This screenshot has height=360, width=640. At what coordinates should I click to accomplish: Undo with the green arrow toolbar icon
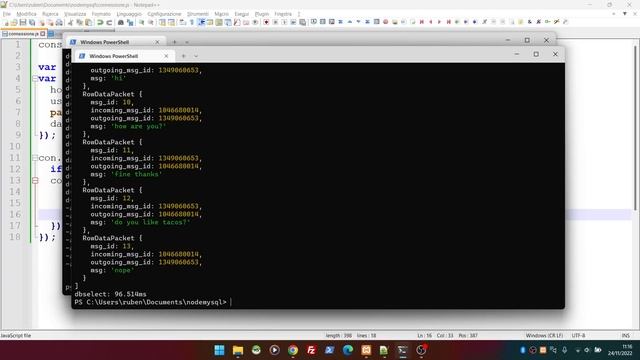pyautogui.click(x=100, y=22)
